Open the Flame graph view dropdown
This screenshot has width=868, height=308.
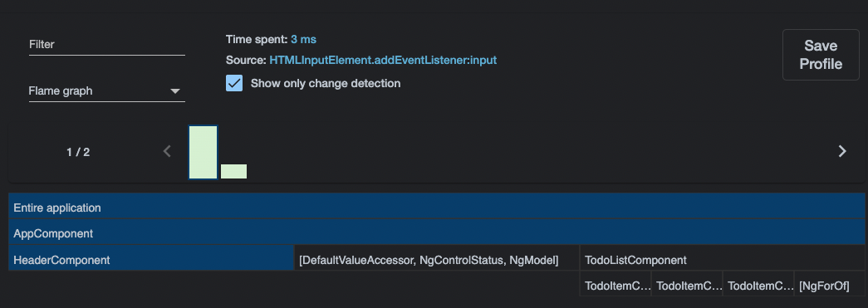107,91
